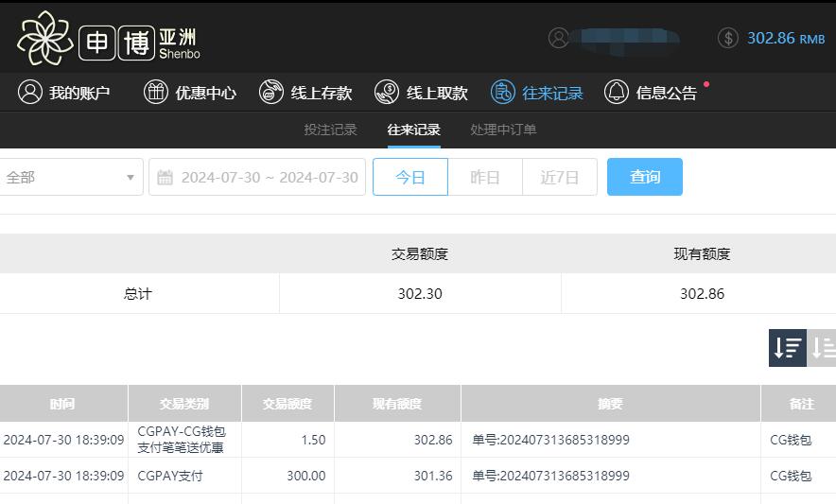
Task: Click the 时间 column header
Action: click(62, 404)
